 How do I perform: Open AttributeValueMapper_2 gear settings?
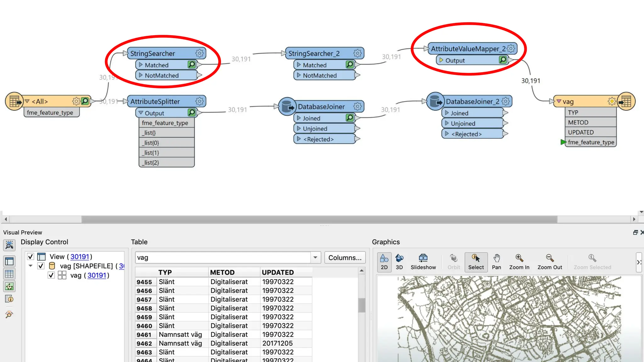[x=511, y=48]
